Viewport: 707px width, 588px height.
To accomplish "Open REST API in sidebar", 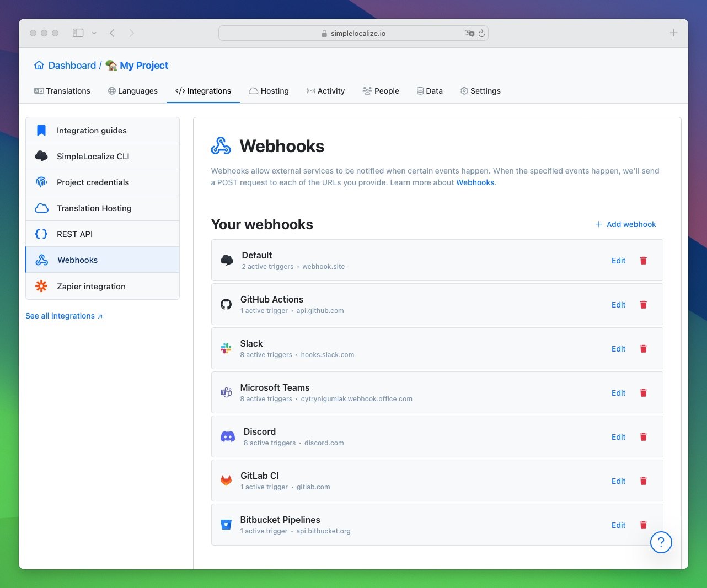I will [103, 234].
